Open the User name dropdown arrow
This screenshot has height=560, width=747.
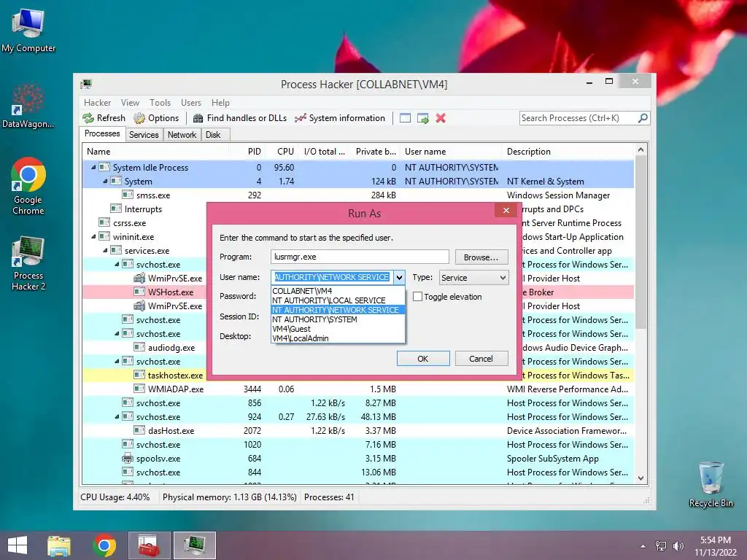(x=399, y=277)
